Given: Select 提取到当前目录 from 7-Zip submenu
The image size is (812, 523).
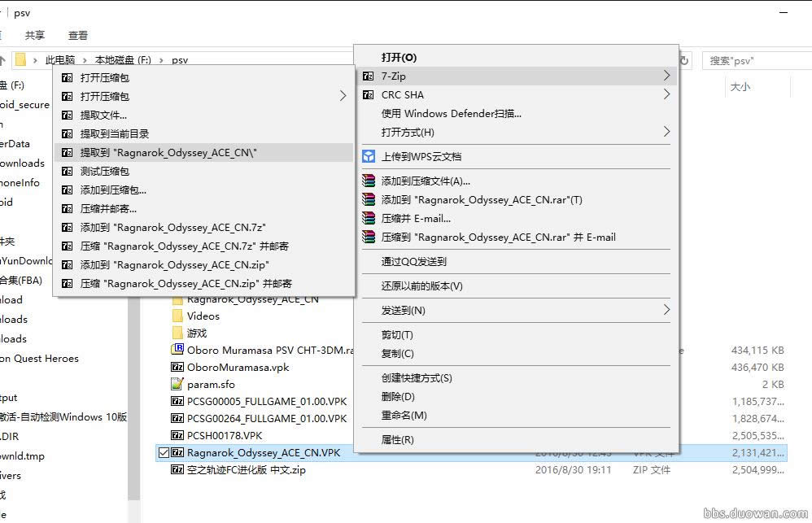Looking at the screenshot, I should point(115,134).
